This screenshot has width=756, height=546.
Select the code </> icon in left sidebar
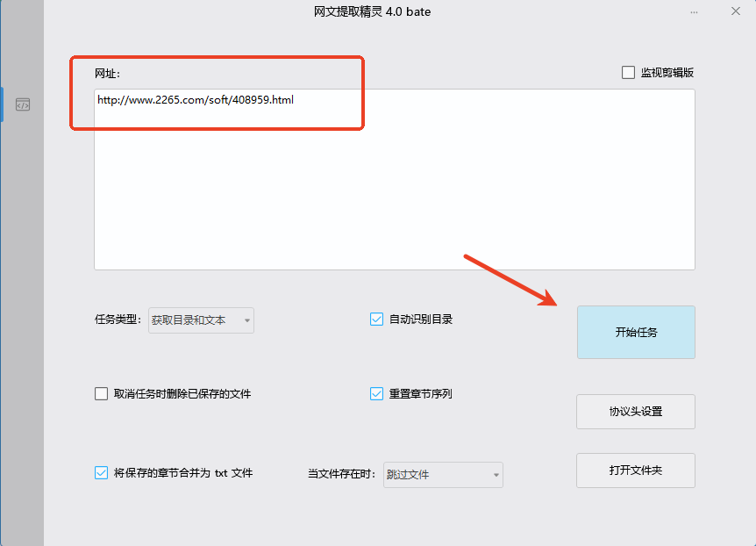(23, 104)
